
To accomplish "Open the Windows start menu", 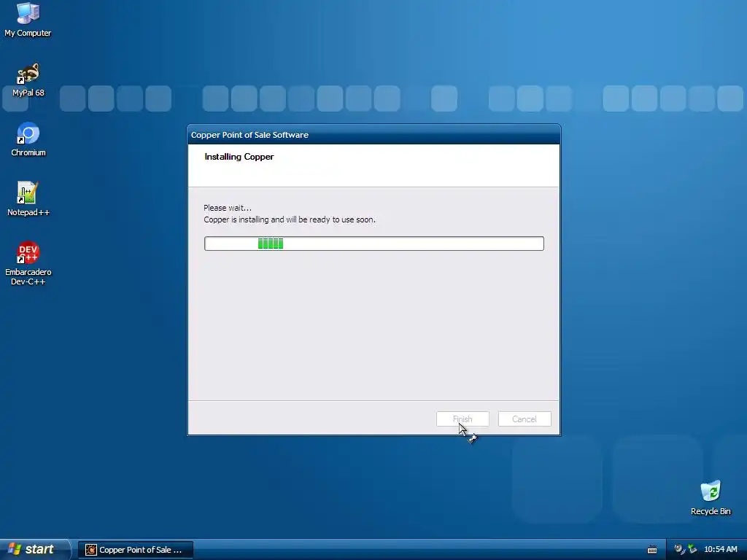I will click(34, 550).
